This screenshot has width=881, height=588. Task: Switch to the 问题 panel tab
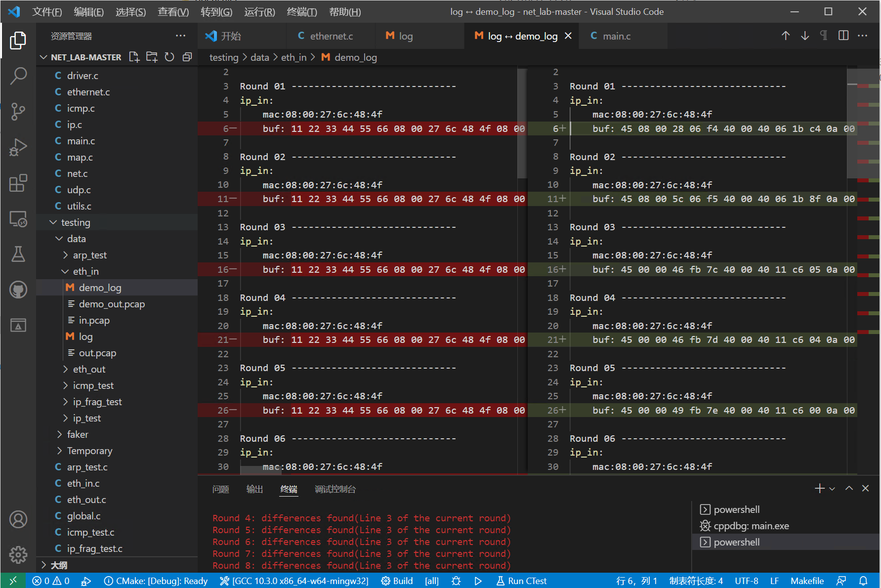(x=221, y=489)
